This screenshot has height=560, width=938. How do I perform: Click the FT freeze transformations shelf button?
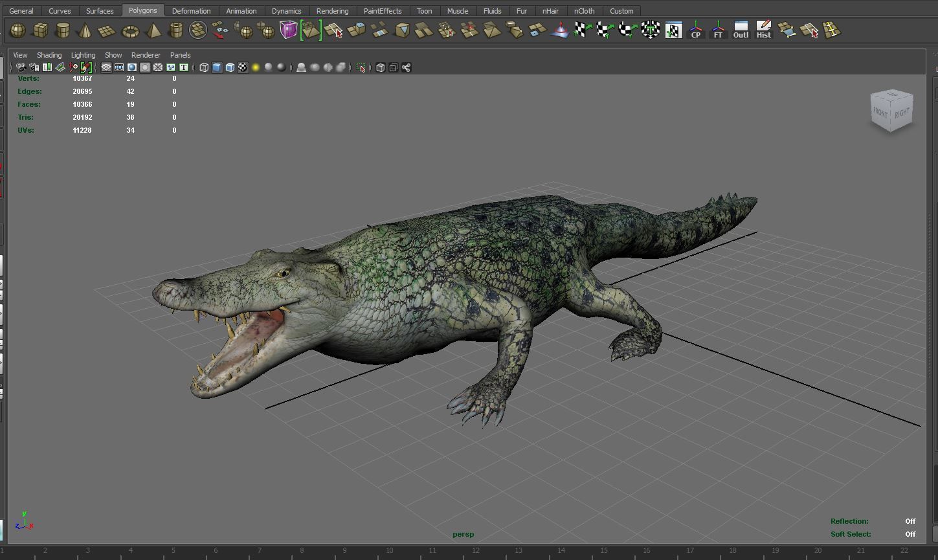[718, 30]
